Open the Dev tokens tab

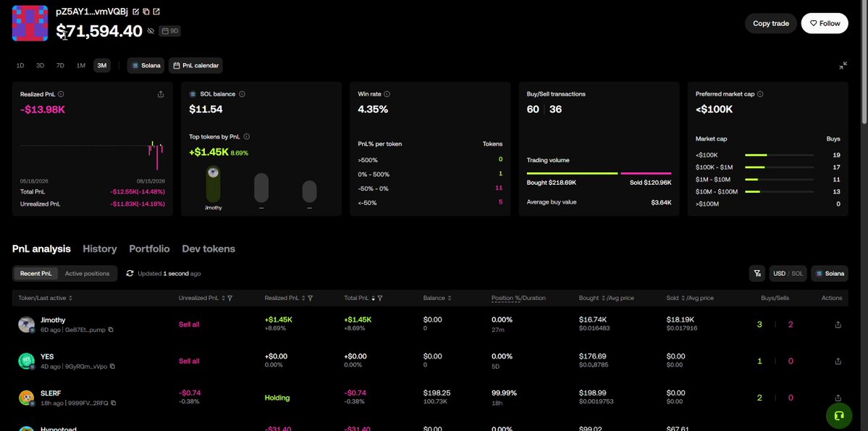(208, 248)
